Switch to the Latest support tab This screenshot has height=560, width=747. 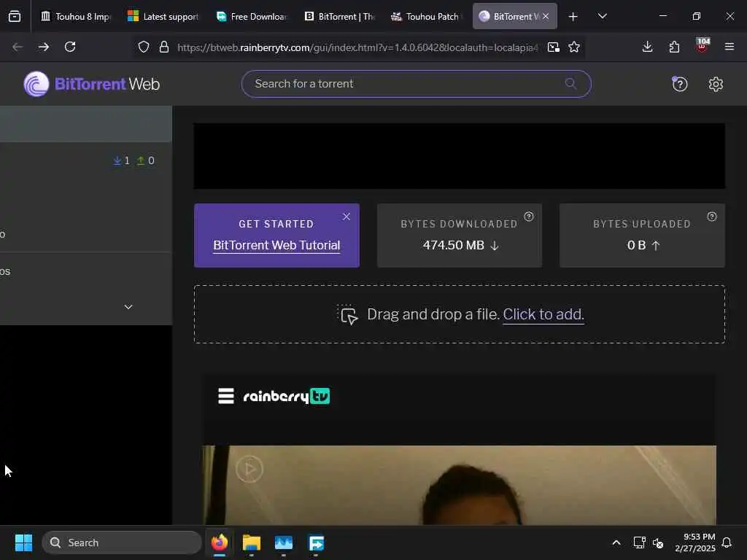tap(163, 16)
